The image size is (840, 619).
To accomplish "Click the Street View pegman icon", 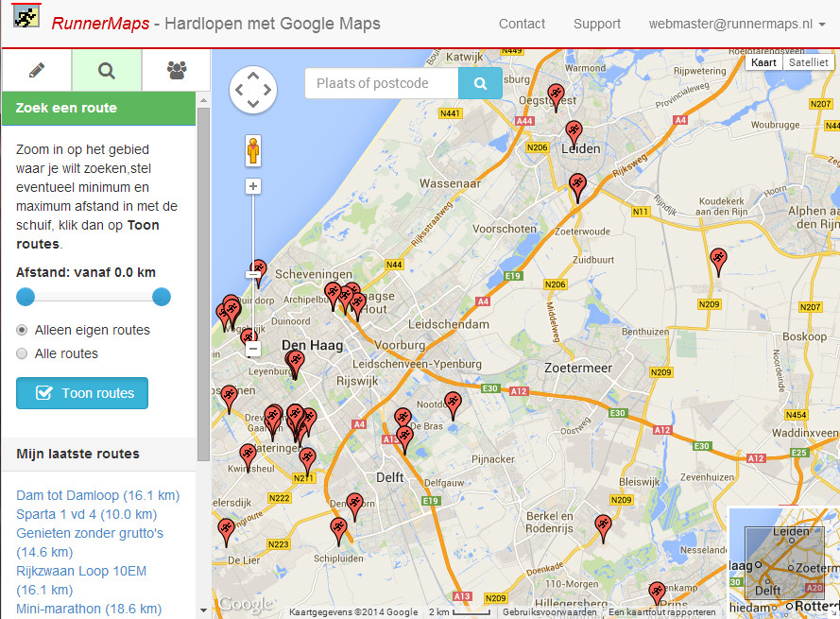I will [253, 150].
